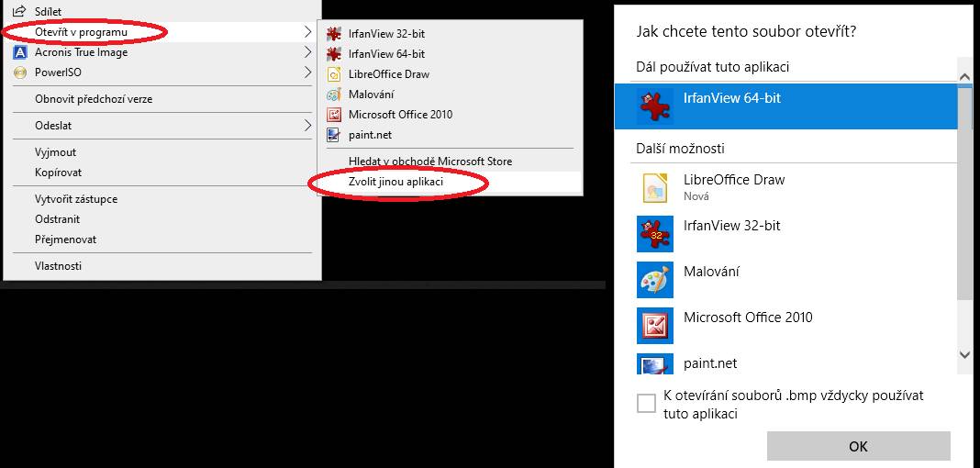Open the Sdílet menu entry
The image size is (980, 468).
(162, 11)
